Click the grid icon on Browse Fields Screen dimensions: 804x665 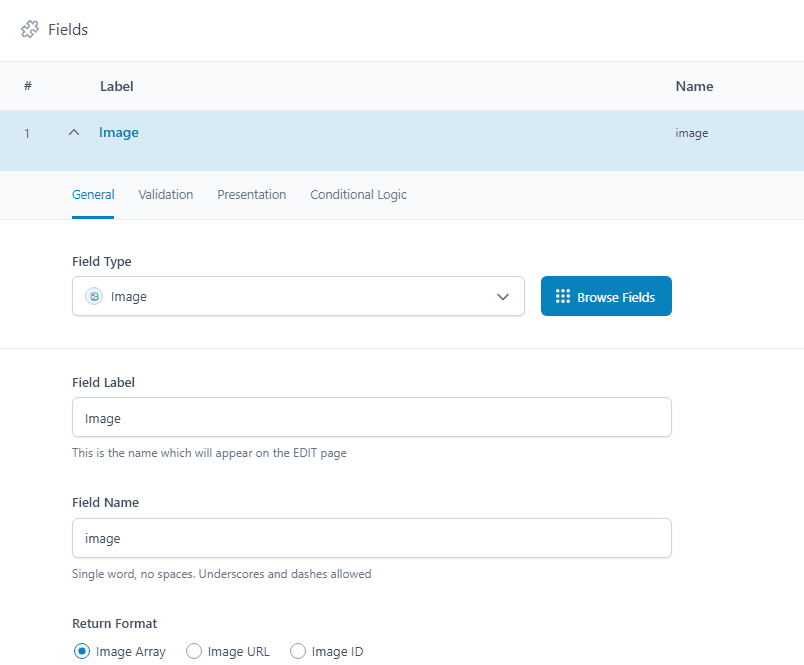[562, 296]
